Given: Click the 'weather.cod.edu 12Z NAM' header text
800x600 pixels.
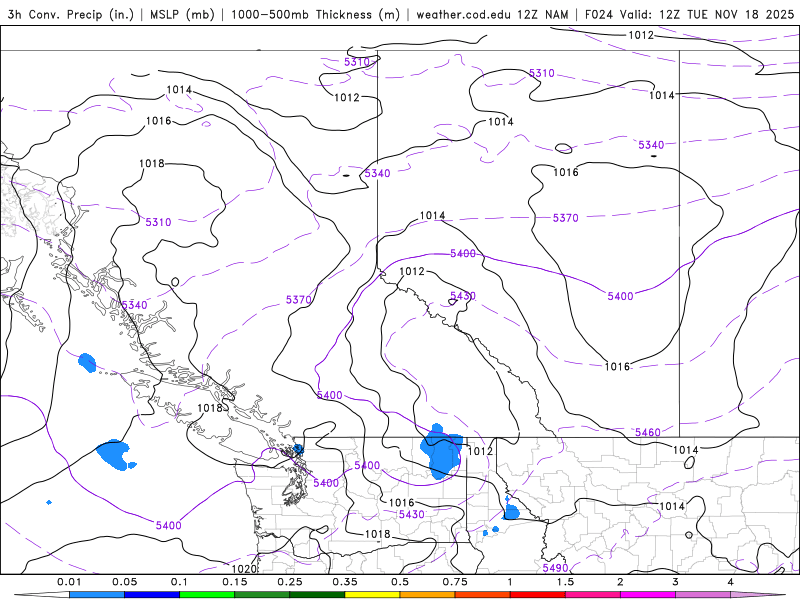Looking at the screenshot, I should (492, 14).
